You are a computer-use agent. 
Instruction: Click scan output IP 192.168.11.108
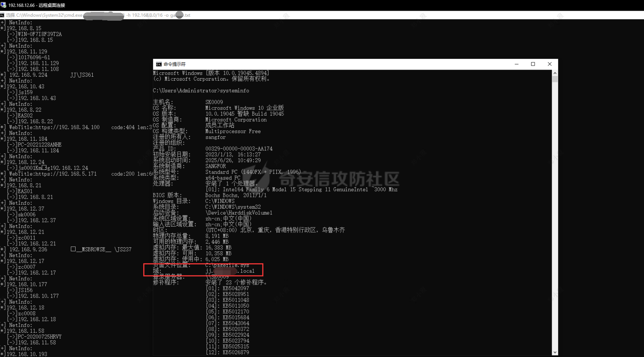(38, 69)
